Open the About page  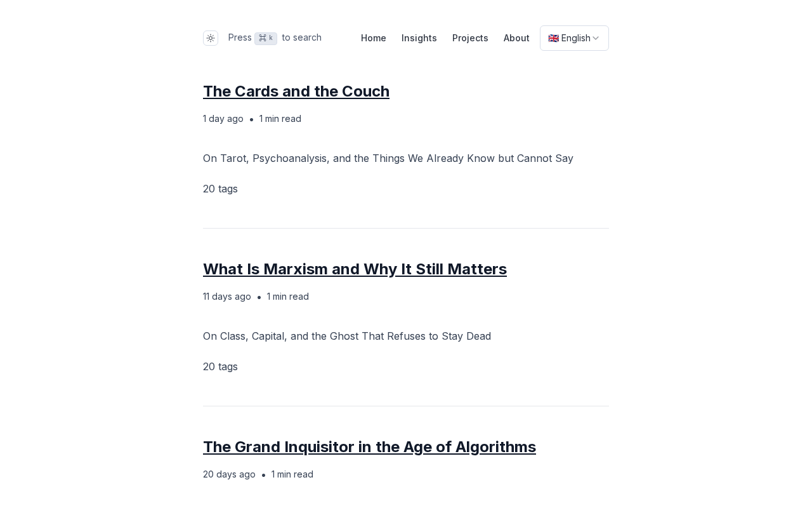pyautogui.click(x=516, y=38)
